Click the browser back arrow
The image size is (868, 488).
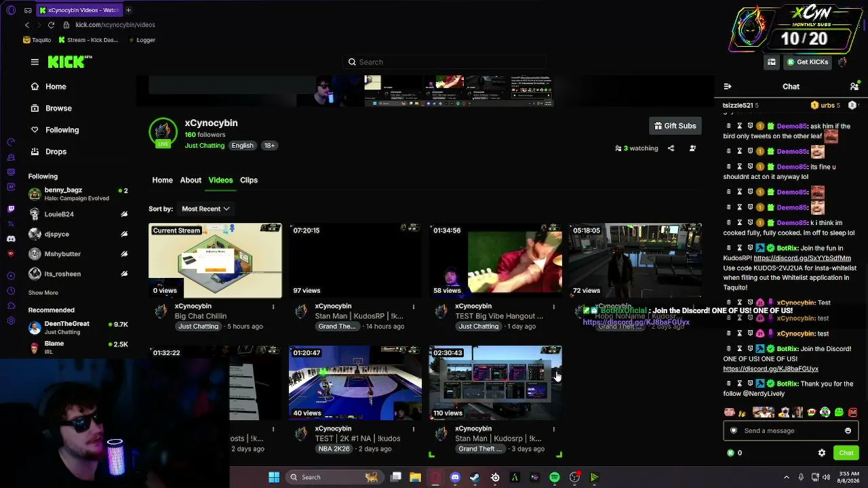[27, 24]
